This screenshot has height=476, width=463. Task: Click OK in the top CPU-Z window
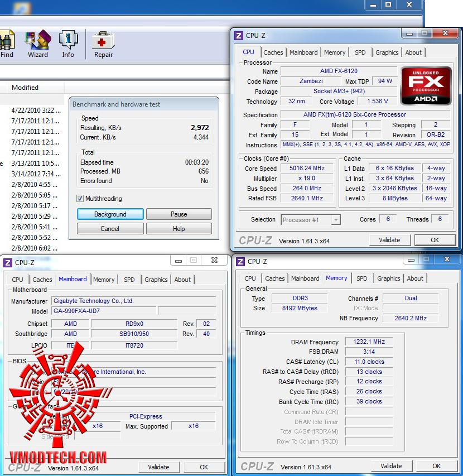coord(435,240)
